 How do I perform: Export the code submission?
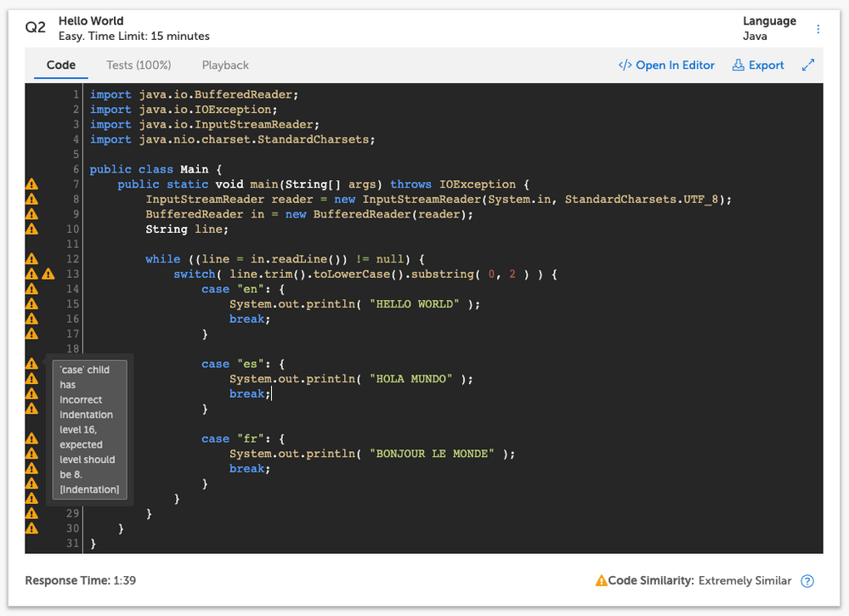758,65
